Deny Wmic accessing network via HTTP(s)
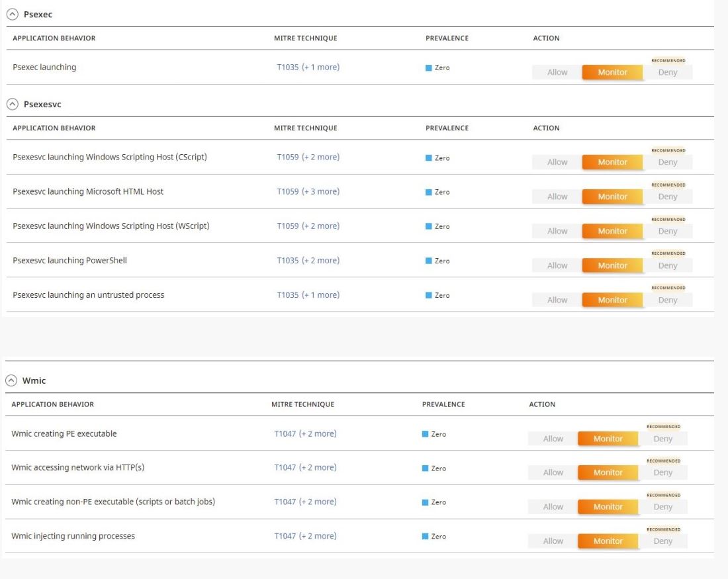728x579 pixels. pos(662,472)
